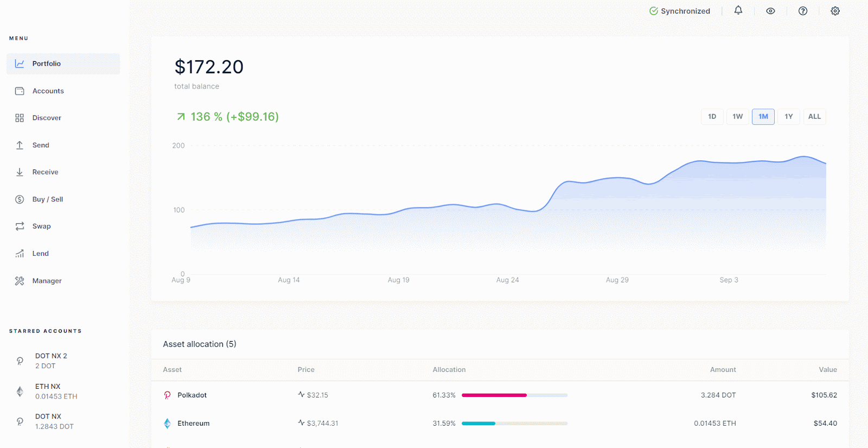Open the Ethereum asset row
Screen dimensions: 868x448
[x=193, y=424]
